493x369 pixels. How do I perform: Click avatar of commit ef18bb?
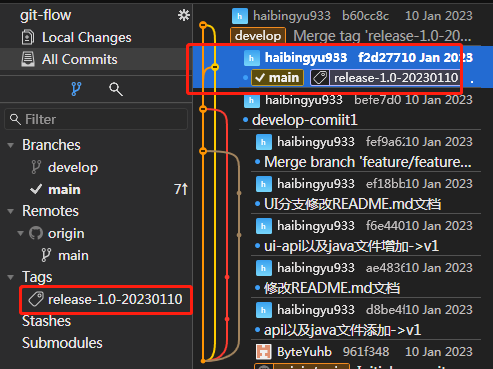pos(263,184)
